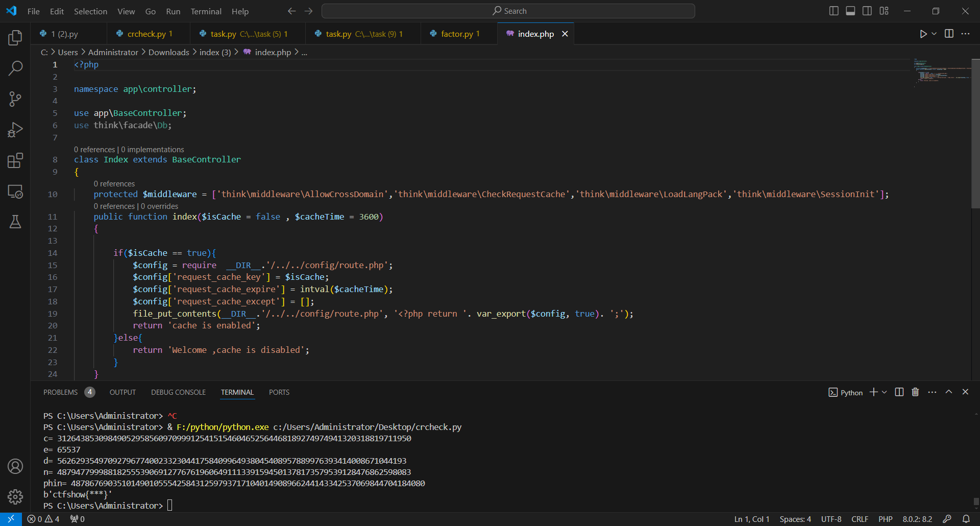Click the PHP key icon in the status bar
Screen dimensions: 980x526
coord(947,519)
